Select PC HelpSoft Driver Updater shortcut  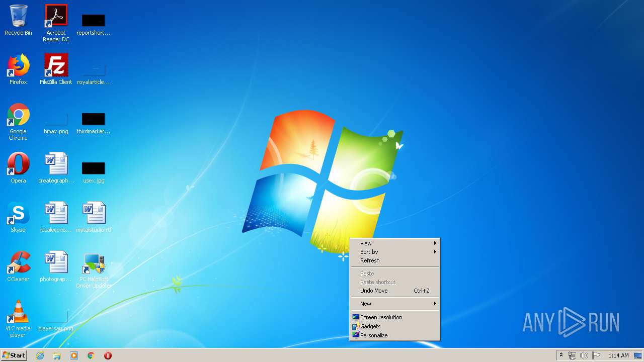(94, 270)
